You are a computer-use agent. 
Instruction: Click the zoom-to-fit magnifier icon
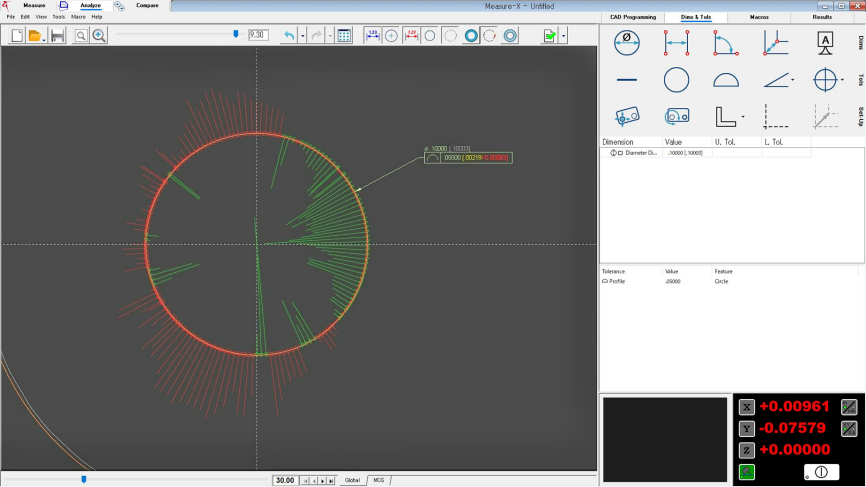[x=81, y=36]
